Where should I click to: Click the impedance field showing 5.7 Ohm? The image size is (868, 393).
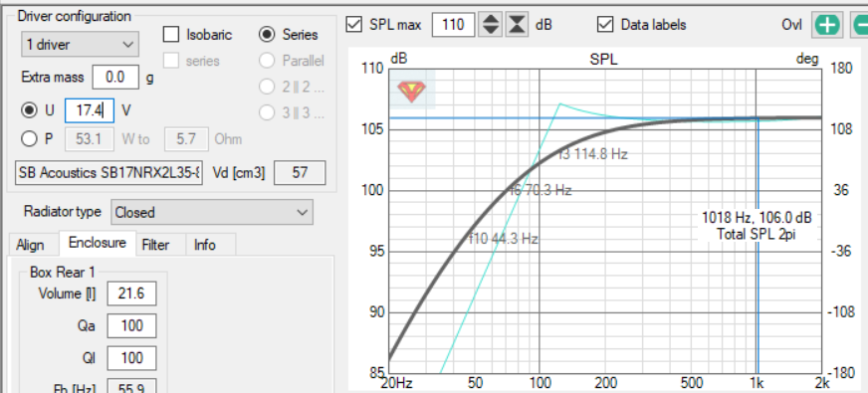click(x=186, y=139)
